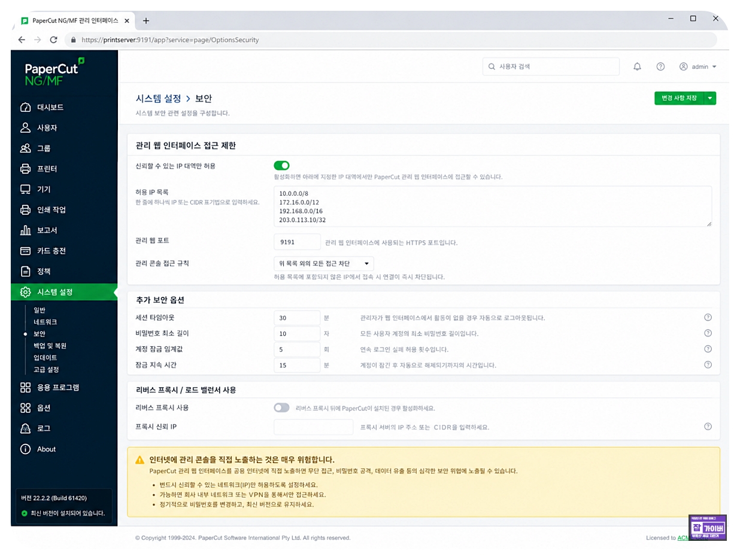This screenshot has width=740, height=560.
Task: Click the 사용자 user icon in sidebar
Action: (25, 128)
